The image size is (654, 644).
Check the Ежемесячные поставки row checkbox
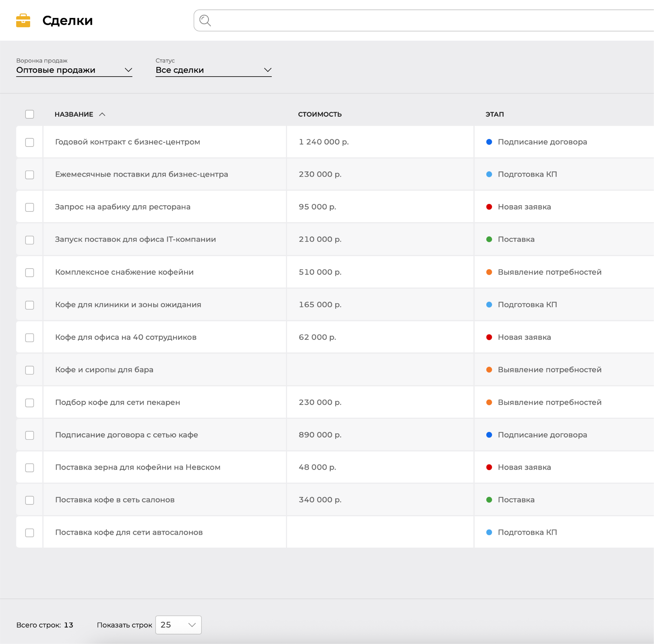click(x=30, y=175)
